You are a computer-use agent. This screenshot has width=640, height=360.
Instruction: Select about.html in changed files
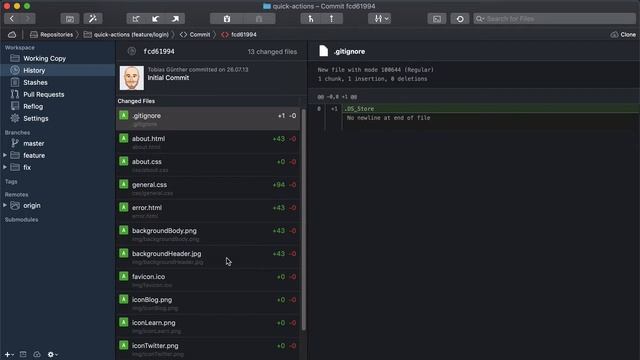point(209,142)
